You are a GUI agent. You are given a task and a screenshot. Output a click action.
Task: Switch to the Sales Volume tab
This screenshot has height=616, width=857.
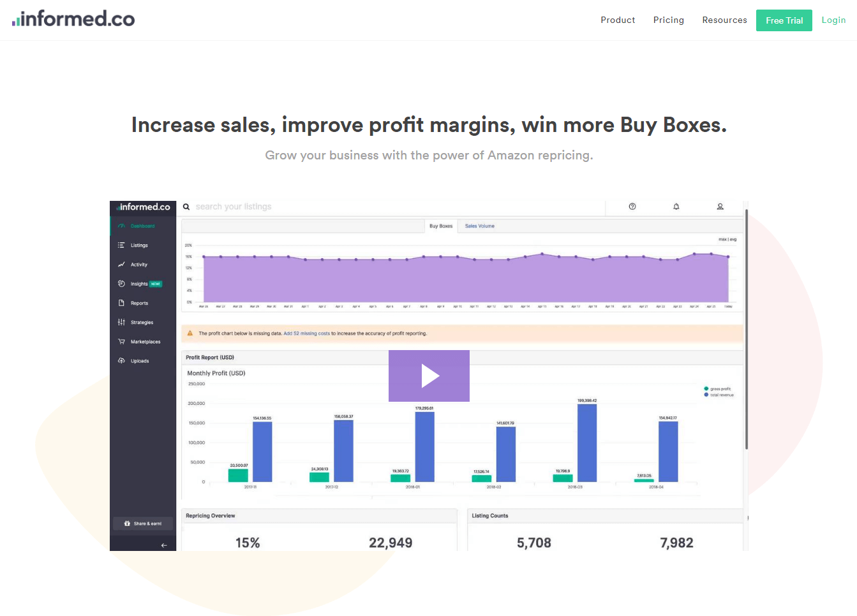click(480, 226)
